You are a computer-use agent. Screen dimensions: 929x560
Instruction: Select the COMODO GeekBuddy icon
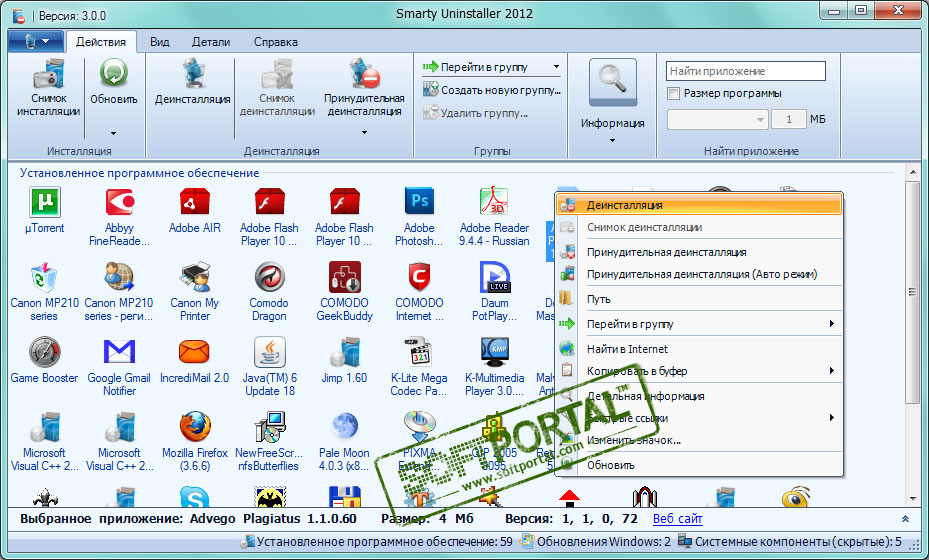point(344,277)
